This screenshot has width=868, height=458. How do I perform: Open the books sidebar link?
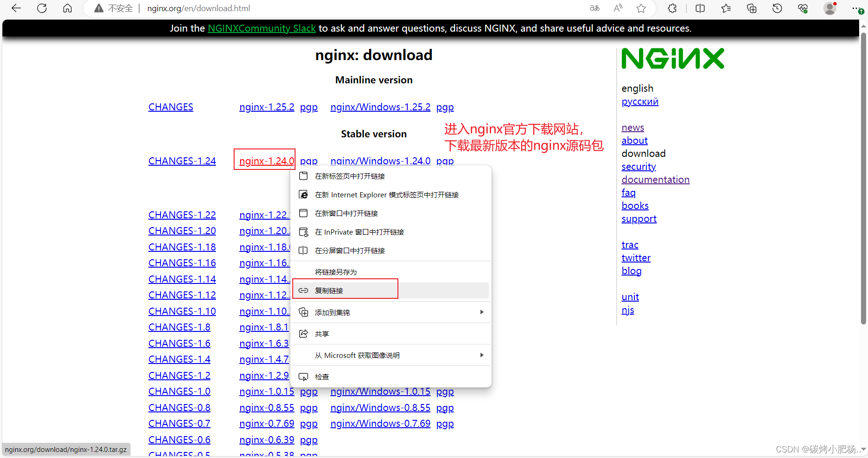(635, 206)
